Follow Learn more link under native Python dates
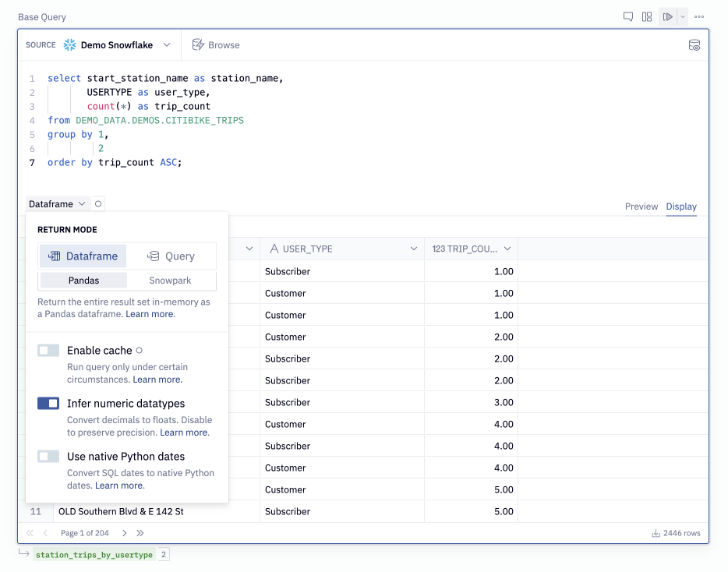The image size is (728, 572). tap(119, 485)
